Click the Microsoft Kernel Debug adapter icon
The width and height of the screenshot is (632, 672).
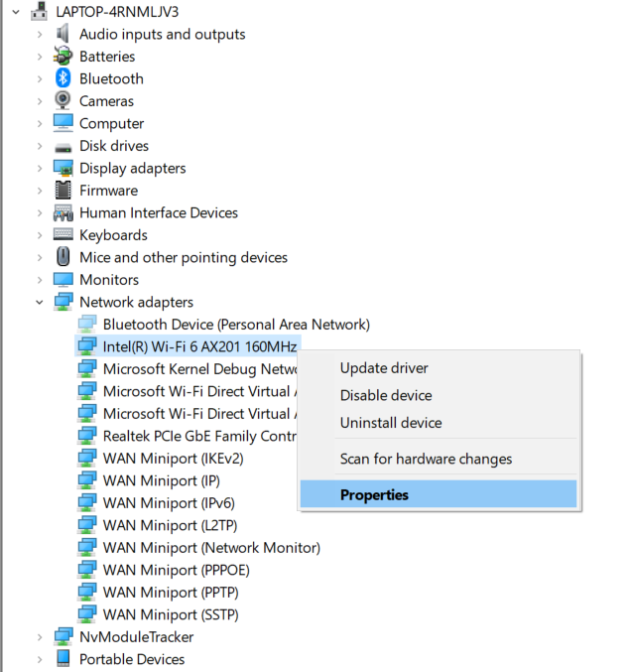[87, 368]
